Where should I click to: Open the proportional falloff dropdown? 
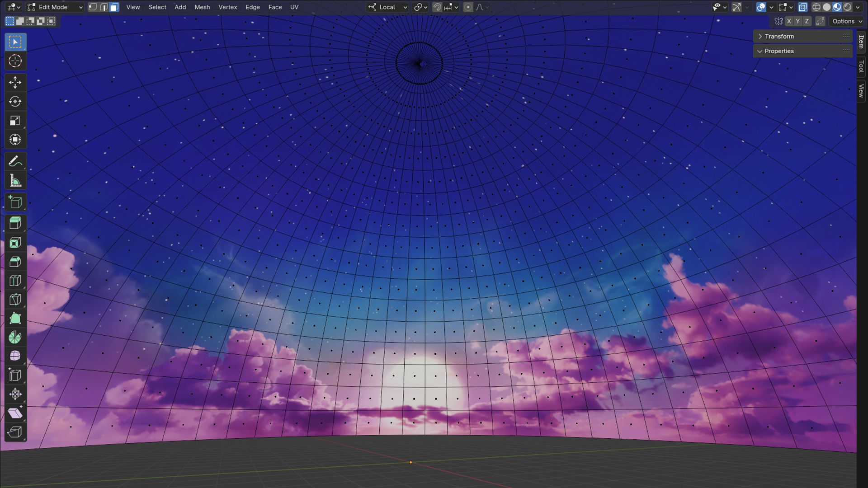point(482,7)
